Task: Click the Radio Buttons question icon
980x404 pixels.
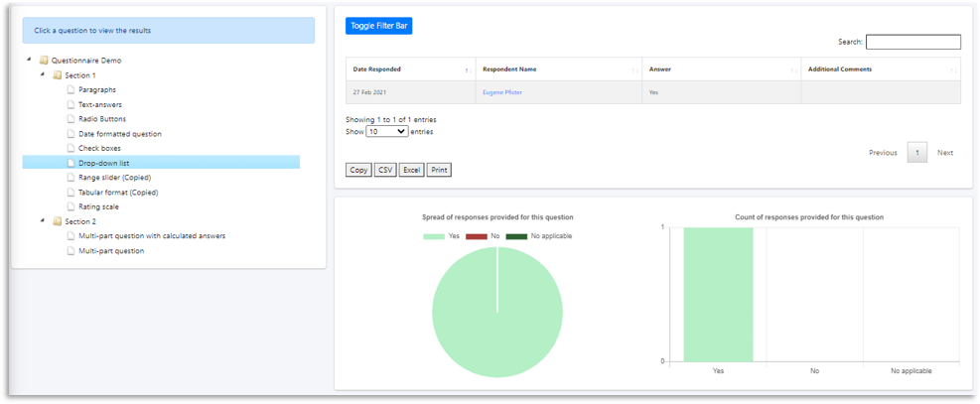Action: pyautogui.click(x=70, y=119)
